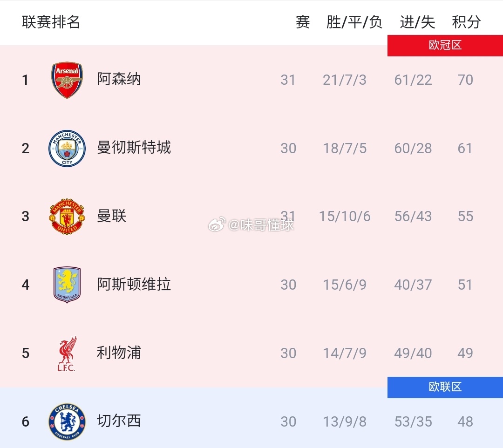Open the Chelsea club badge

tap(67, 421)
